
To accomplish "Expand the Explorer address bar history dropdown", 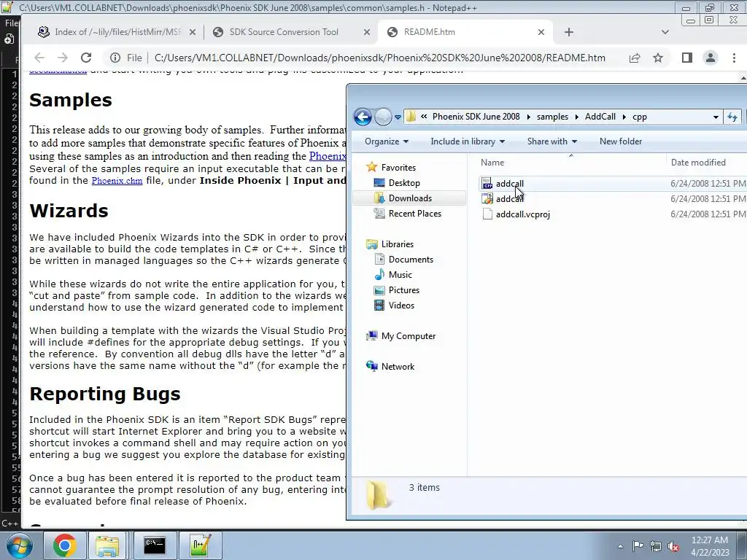I will (716, 117).
